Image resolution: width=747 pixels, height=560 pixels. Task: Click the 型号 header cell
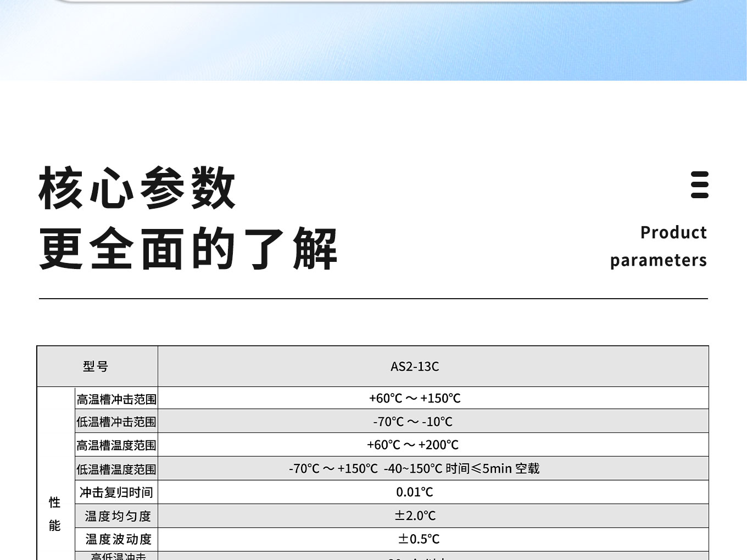(96, 366)
